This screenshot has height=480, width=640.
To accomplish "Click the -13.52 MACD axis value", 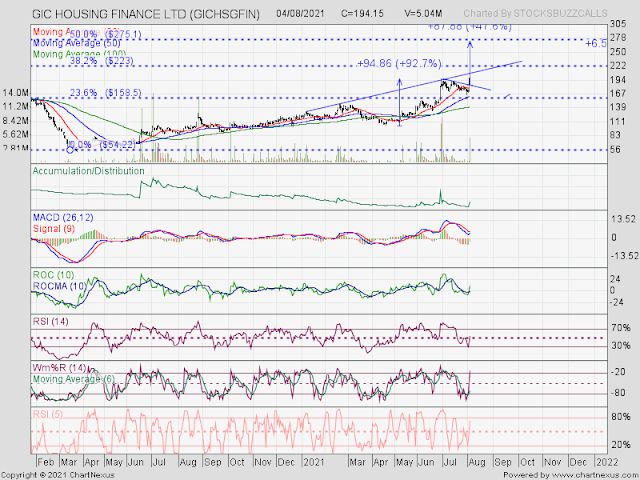I will (624, 256).
